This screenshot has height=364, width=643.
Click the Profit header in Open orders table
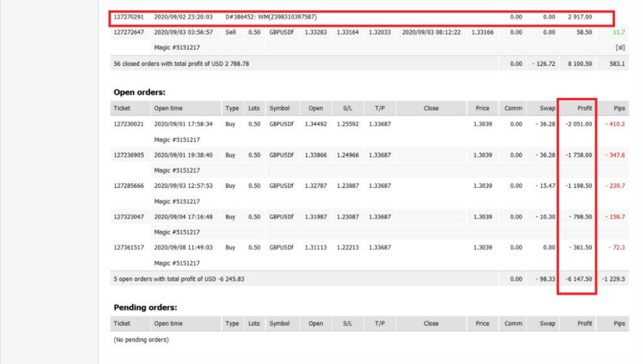click(x=585, y=108)
